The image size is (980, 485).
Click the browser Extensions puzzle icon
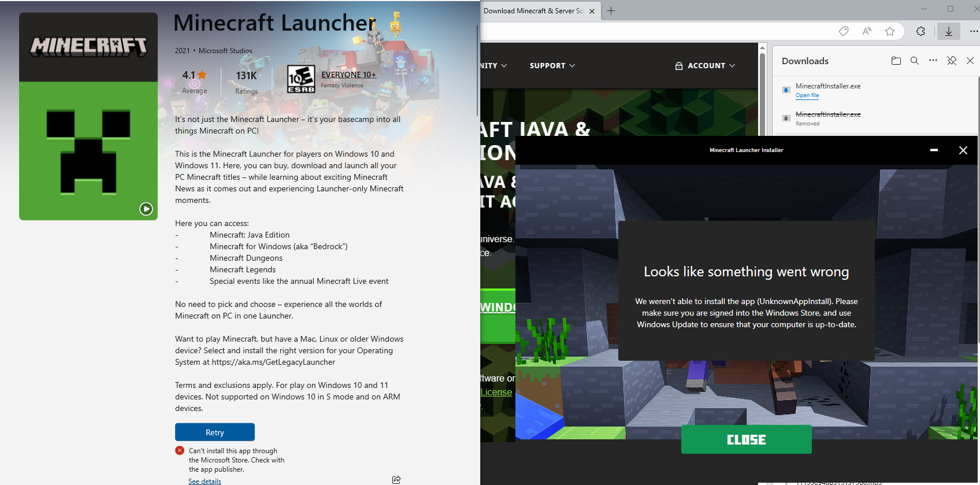tap(920, 31)
